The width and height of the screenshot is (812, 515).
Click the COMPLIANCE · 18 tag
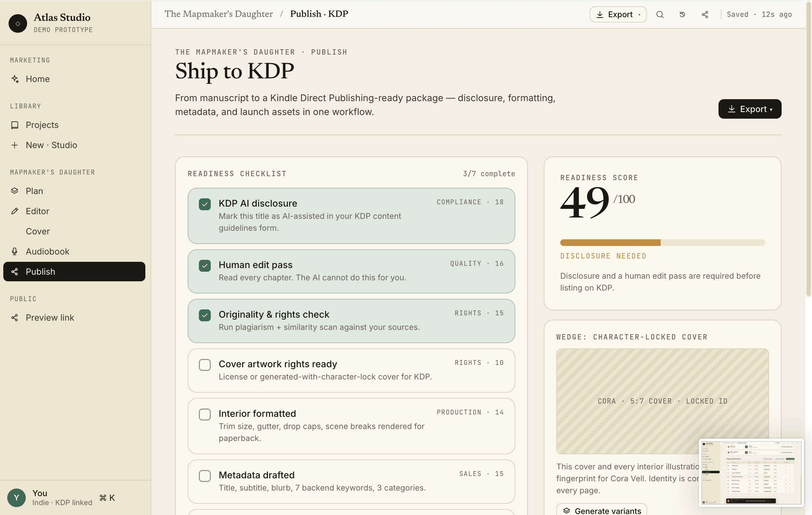pyautogui.click(x=470, y=202)
